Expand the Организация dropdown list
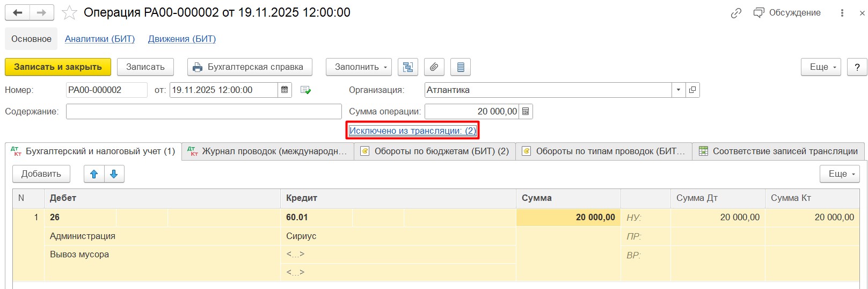868x289 pixels. (679, 90)
